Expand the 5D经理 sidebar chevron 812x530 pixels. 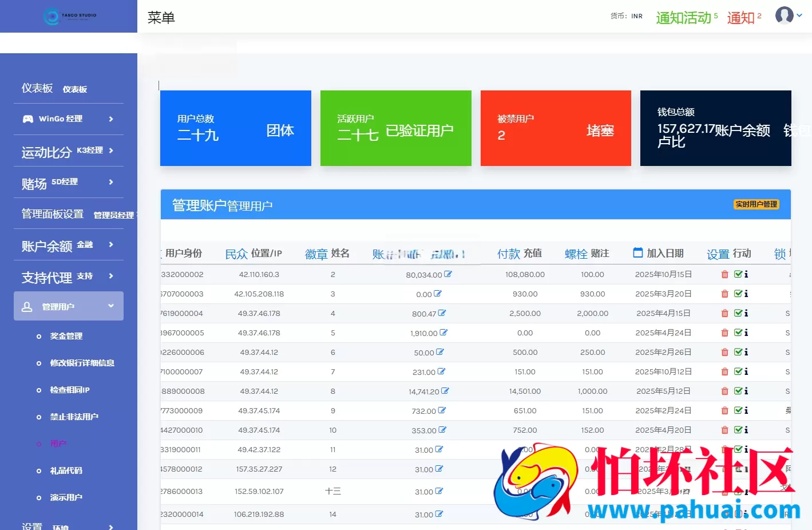coord(111,182)
